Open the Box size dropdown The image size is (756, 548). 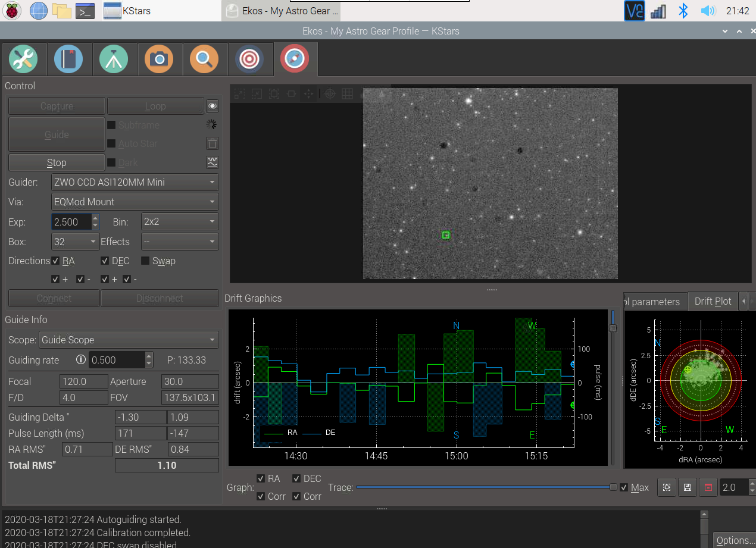point(75,242)
